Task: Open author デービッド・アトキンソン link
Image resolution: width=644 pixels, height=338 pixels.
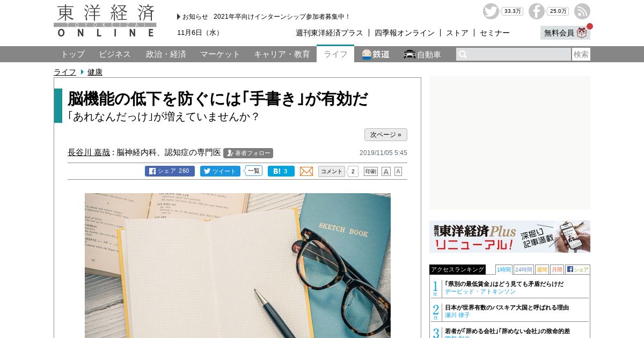Action: (480, 292)
